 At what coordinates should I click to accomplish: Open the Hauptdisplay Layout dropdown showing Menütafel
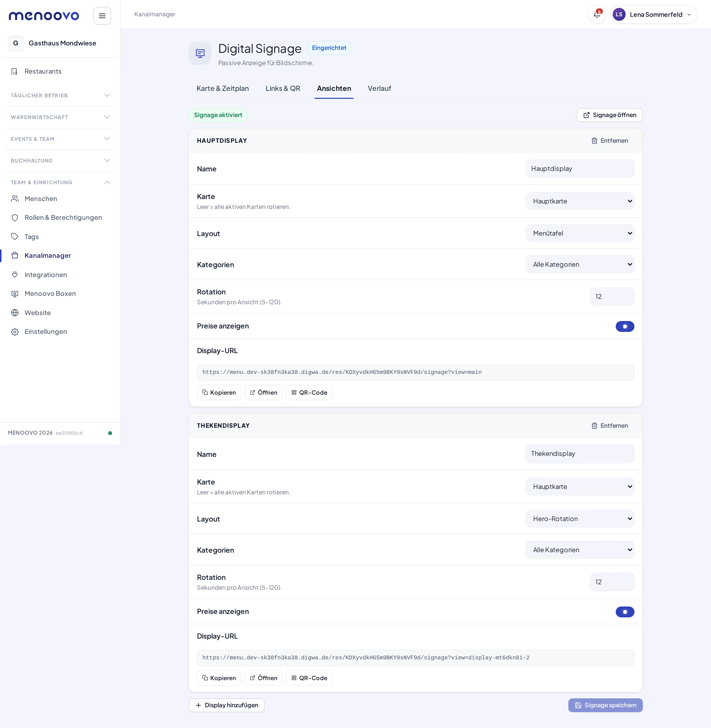580,233
